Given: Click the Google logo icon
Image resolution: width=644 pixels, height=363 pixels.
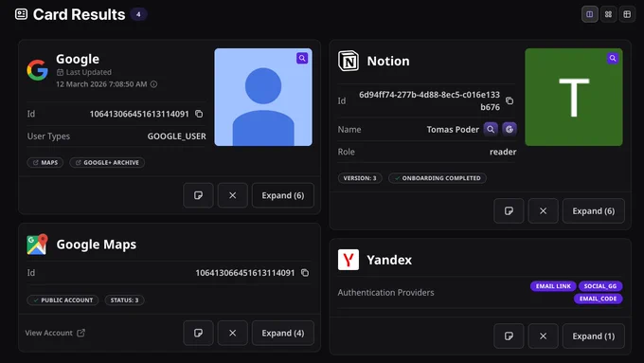Looking at the screenshot, I should 37,70.
